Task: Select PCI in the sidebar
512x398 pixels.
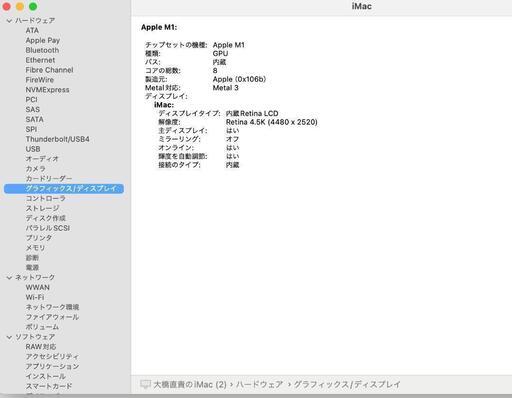Action: pos(31,100)
